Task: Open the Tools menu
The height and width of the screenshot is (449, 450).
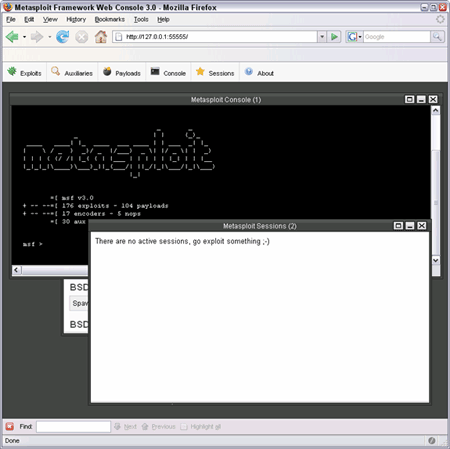Action: 141,19
